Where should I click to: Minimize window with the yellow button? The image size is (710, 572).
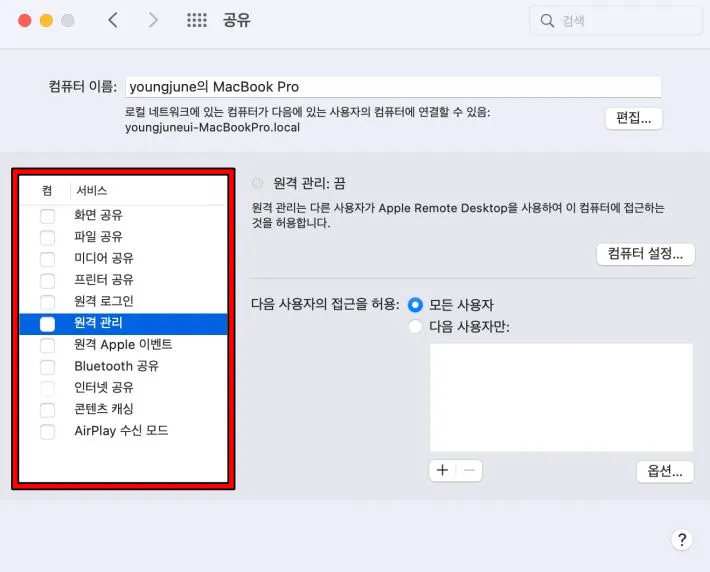point(46,20)
